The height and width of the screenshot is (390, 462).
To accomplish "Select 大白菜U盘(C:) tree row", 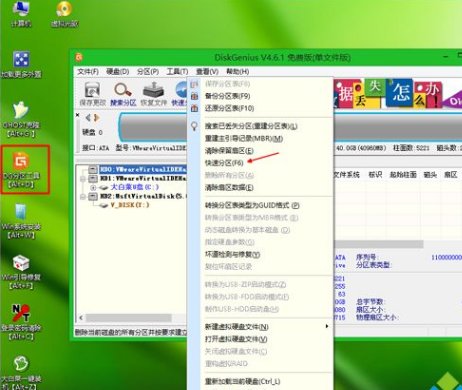I will (x=135, y=187).
